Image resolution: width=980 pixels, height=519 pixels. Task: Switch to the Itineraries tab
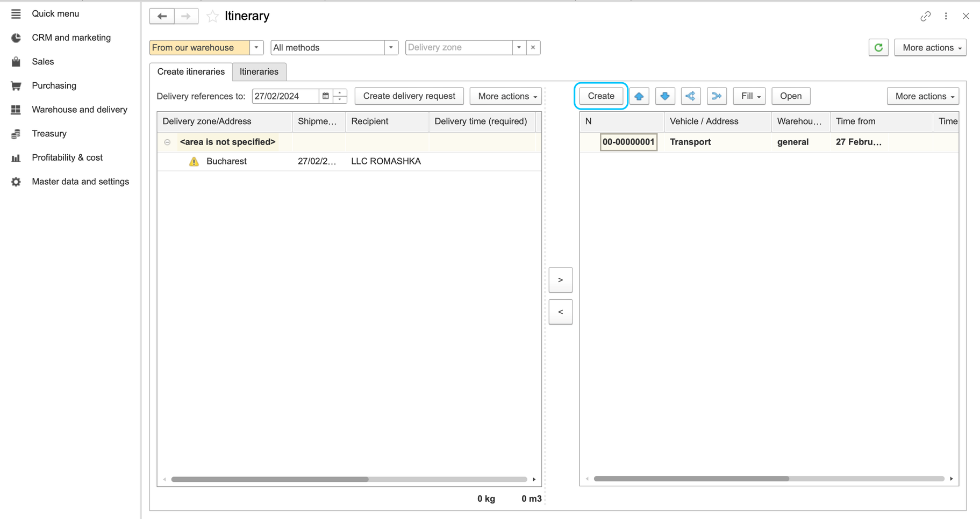click(x=259, y=71)
